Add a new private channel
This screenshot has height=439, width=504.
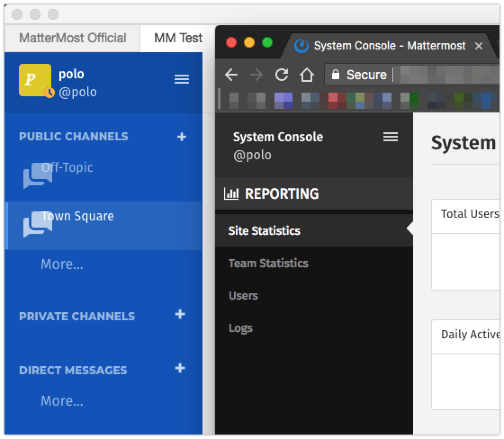point(180,314)
